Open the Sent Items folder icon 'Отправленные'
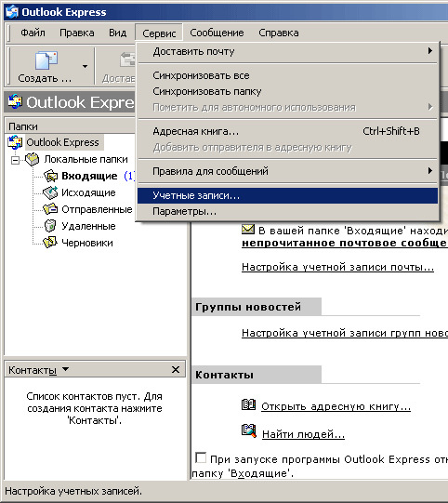 click(x=50, y=209)
